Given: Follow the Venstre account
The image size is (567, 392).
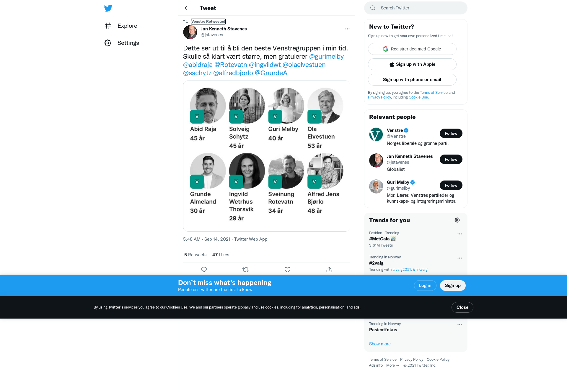Looking at the screenshot, I should point(451,133).
